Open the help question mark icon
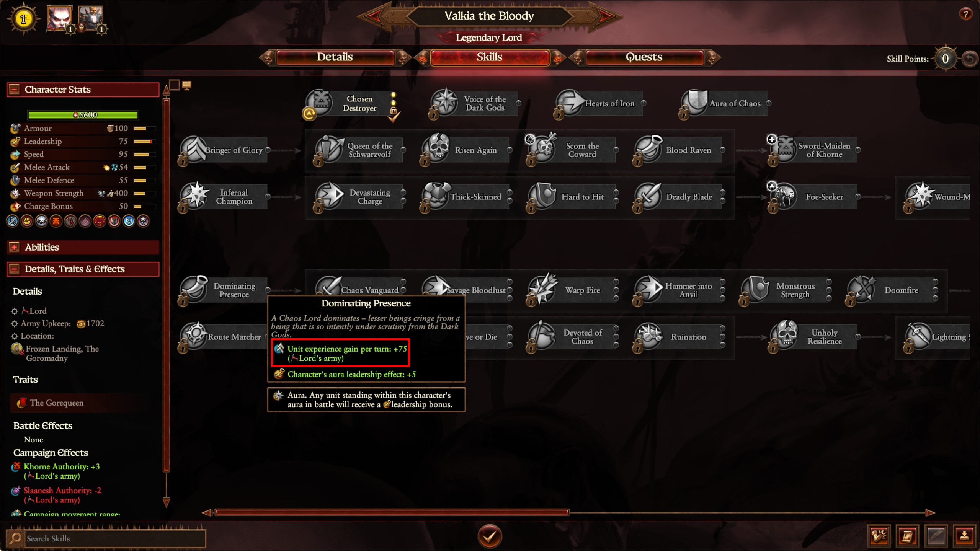Screen dimensions: 980x551 click(966, 15)
